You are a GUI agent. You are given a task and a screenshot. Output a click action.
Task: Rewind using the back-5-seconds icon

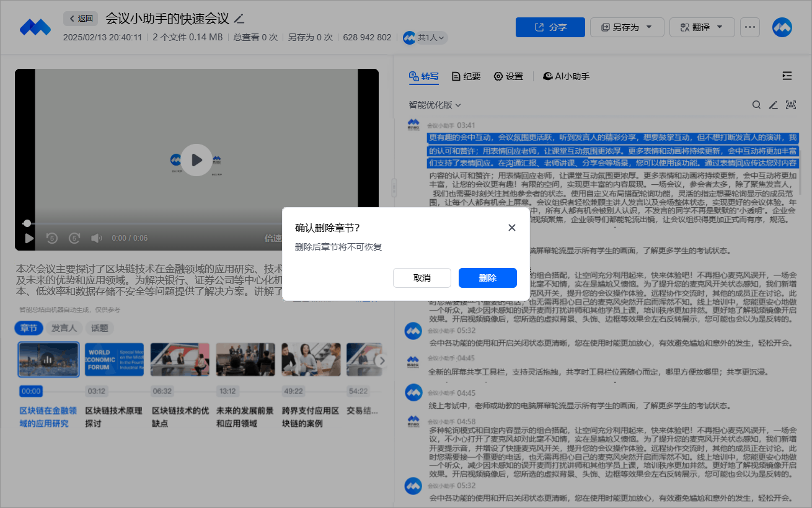[x=52, y=238]
